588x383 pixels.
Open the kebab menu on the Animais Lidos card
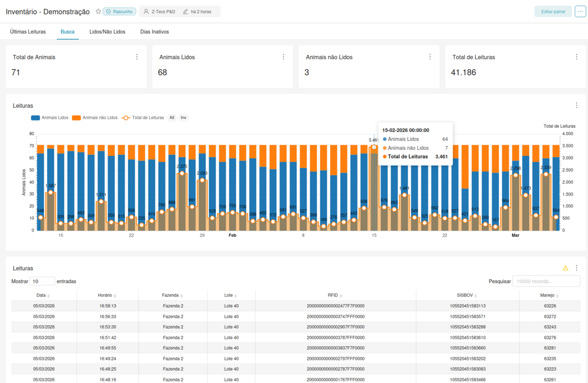tap(283, 56)
